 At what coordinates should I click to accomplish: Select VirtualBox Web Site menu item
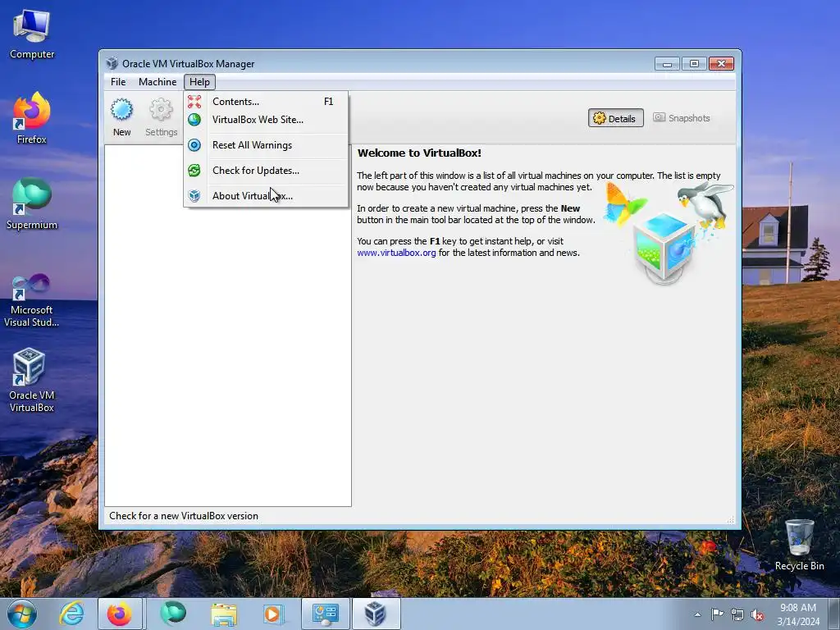click(266, 120)
